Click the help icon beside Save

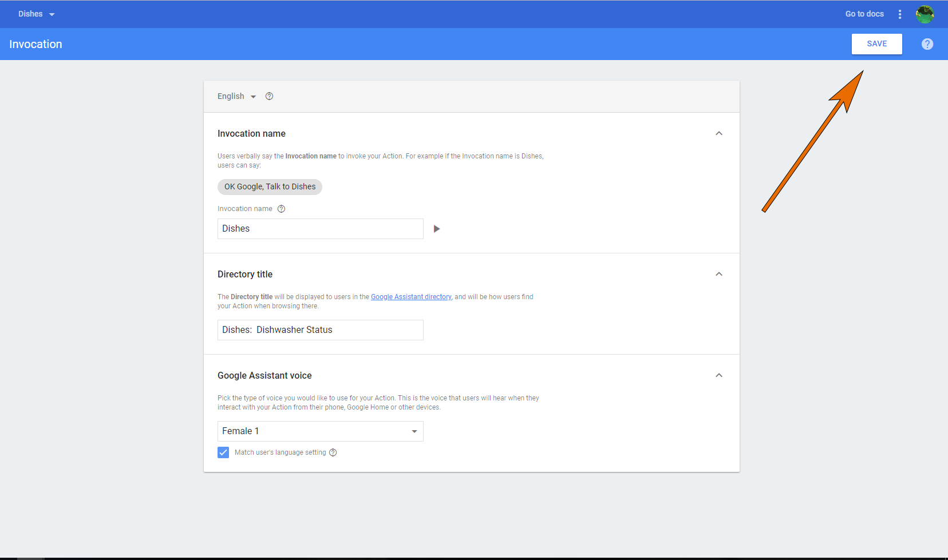[x=927, y=44]
